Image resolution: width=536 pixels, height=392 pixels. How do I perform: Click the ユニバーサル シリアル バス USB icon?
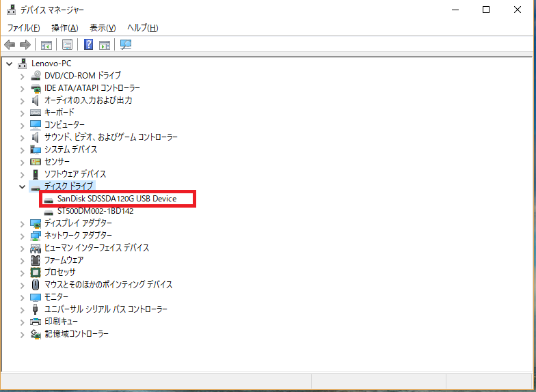click(x=35, y=309)
